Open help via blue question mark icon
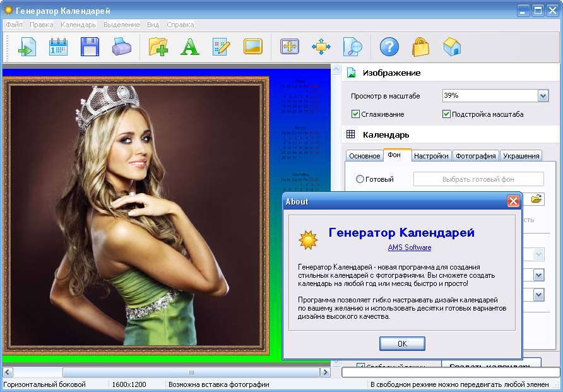563x392 pixels. click(389, 47)
